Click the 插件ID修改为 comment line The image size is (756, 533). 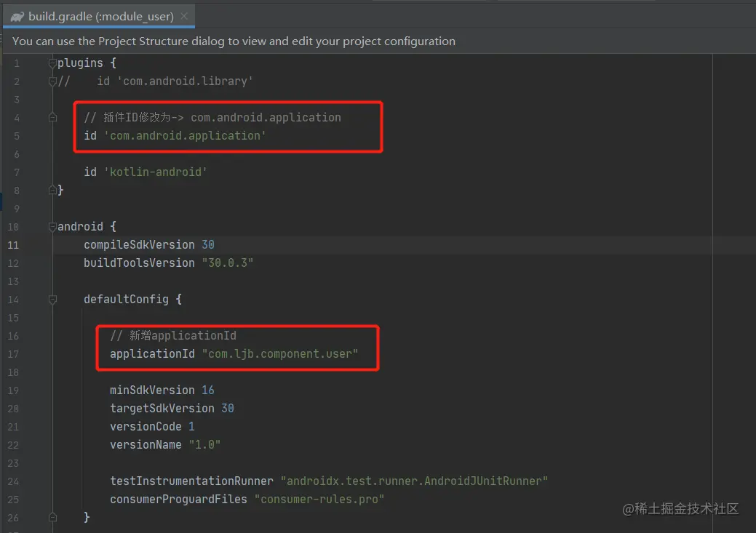212,118
